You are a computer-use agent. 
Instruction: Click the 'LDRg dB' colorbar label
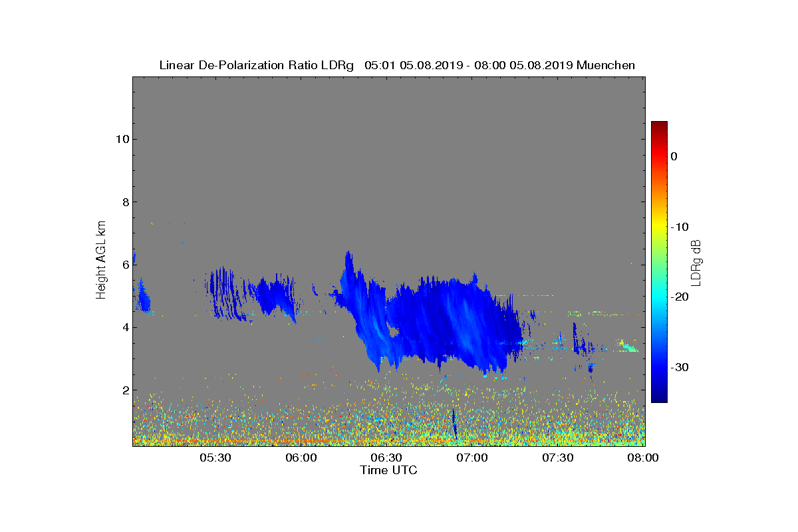(696, 262)
